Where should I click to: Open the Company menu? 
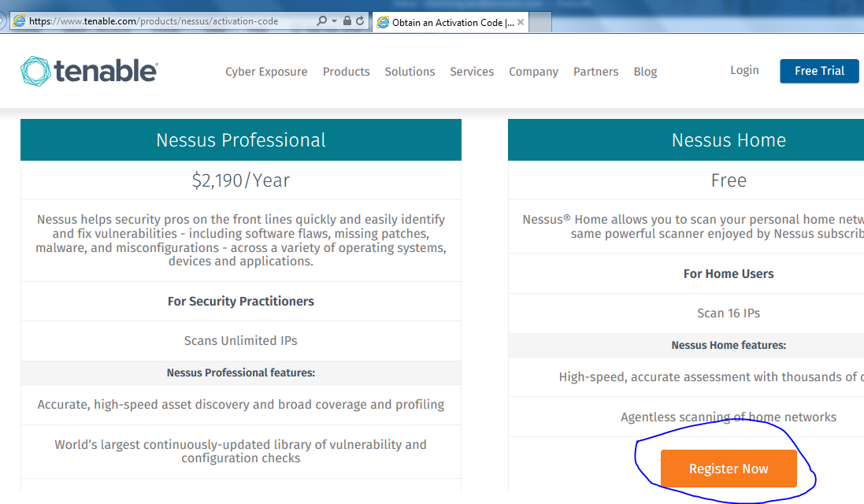pos(533,72)
